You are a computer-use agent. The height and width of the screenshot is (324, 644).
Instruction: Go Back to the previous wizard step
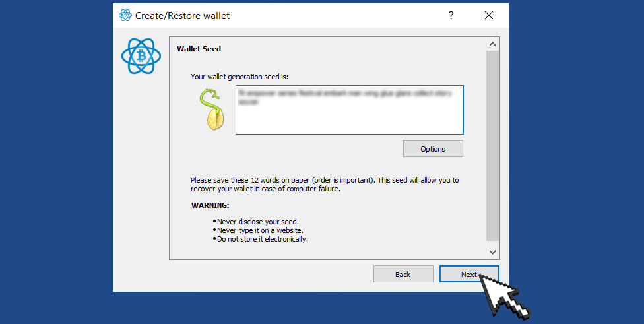click(402, 275)
